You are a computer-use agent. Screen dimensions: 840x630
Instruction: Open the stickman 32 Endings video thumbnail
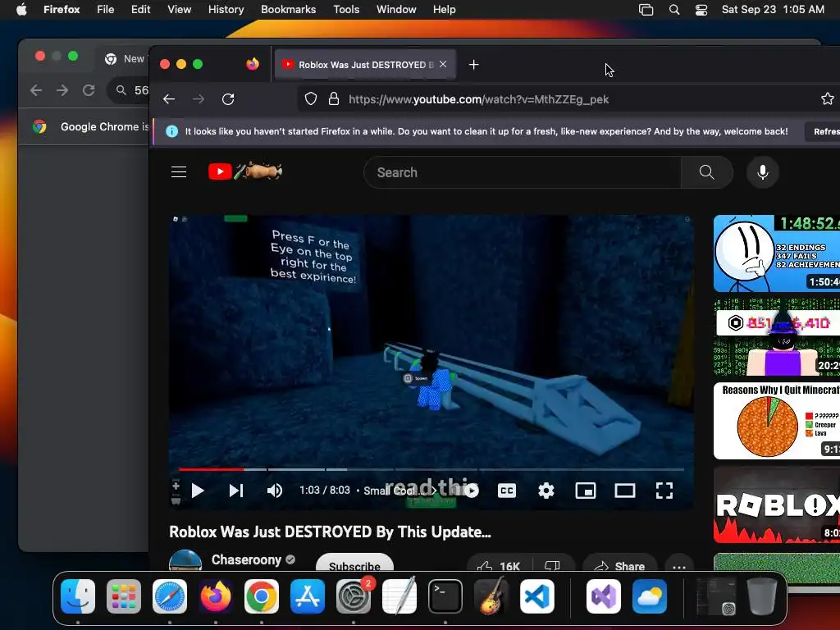coord(777,253)
